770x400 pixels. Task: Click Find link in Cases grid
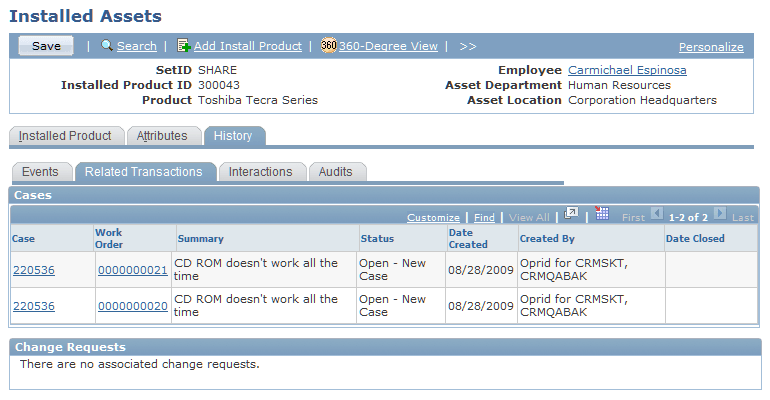click(x=484, y=217)
